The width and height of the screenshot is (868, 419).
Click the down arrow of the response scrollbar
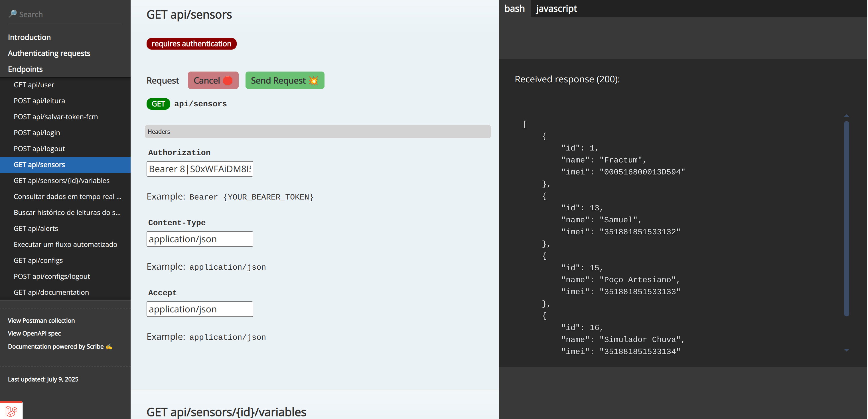click(846, 350)
